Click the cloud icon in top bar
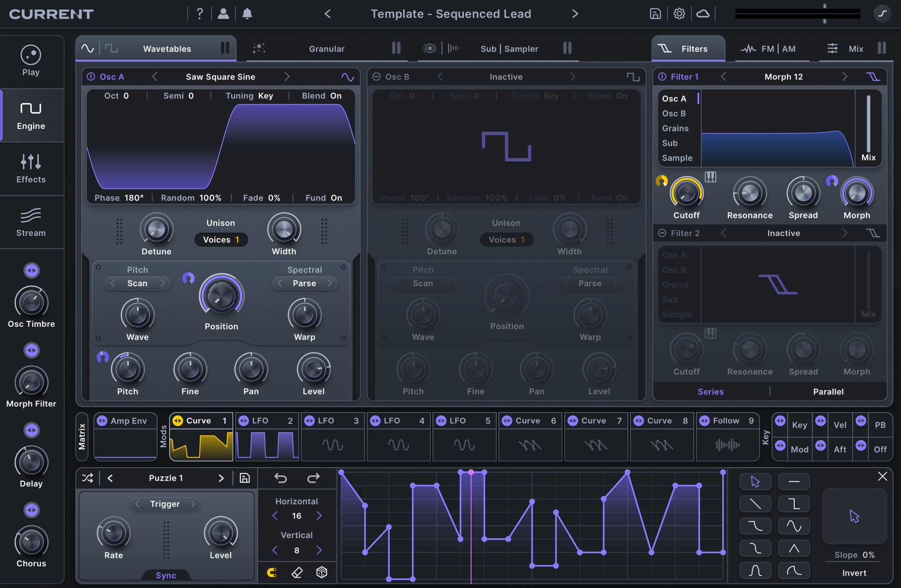This screenshot has height=588, width=901. pyautogui.click(x=703, y=14)
